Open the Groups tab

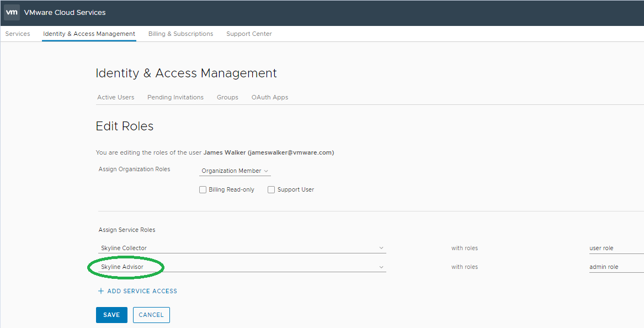tap(227, 97)
